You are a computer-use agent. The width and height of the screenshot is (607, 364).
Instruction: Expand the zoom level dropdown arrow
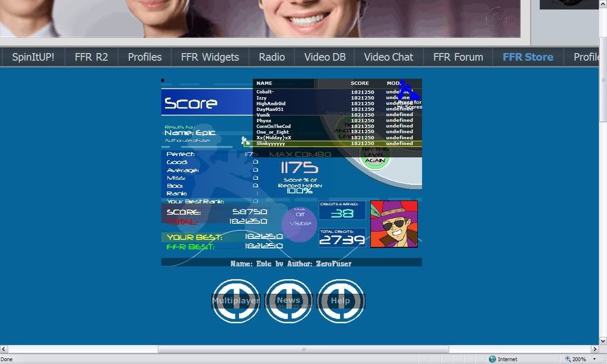[594, 359]
